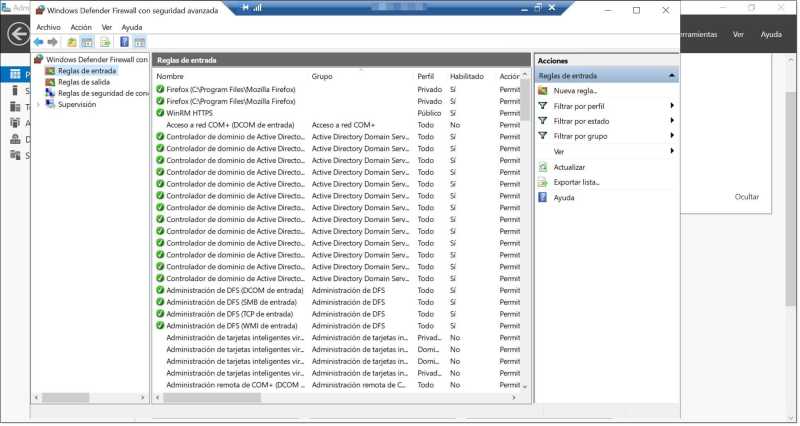Click the Reglas de seguridad de conexión tree icon
The height and width of the screenshot is (426, 800).
pyautogui.click(x=49, y=93)
